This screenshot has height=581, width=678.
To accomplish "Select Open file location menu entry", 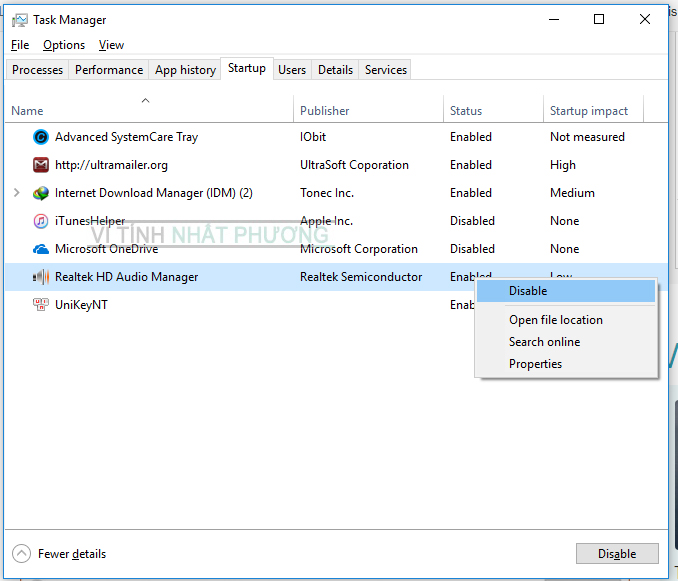I will click(x=555, y=320).
